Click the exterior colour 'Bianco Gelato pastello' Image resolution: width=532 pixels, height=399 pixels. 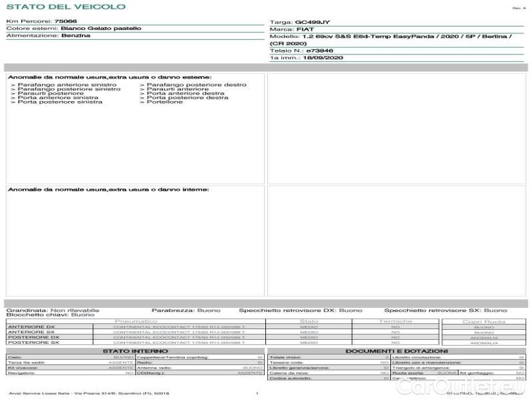pos(101,29)
